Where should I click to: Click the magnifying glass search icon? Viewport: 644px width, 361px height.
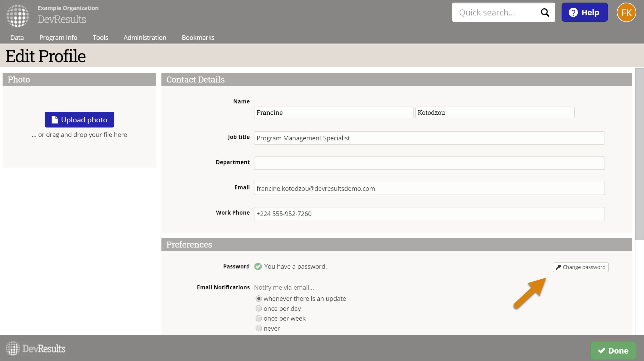pos(545,12)
